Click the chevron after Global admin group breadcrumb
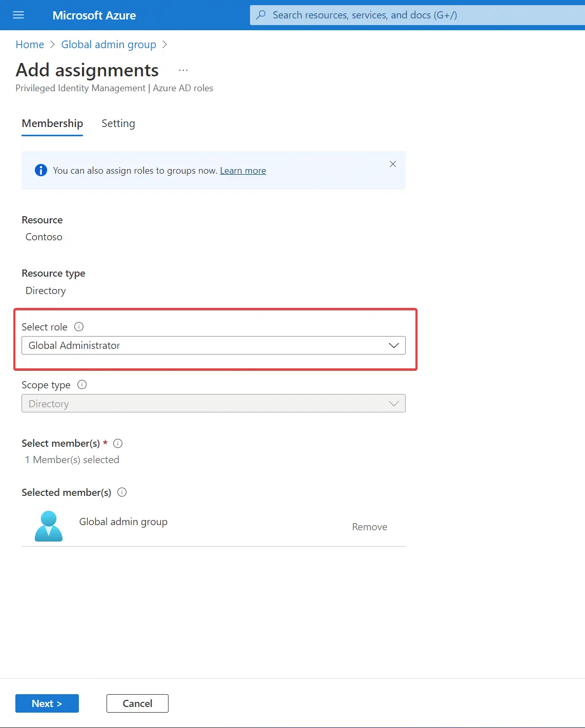Screen dimensions: 585x728 point(164,45)
